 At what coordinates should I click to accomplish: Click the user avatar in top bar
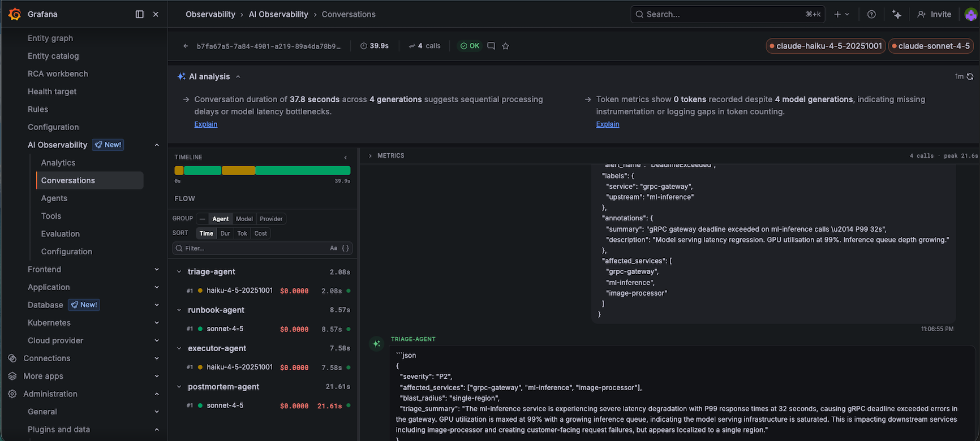pyautogui.click(x=972, y=14)
